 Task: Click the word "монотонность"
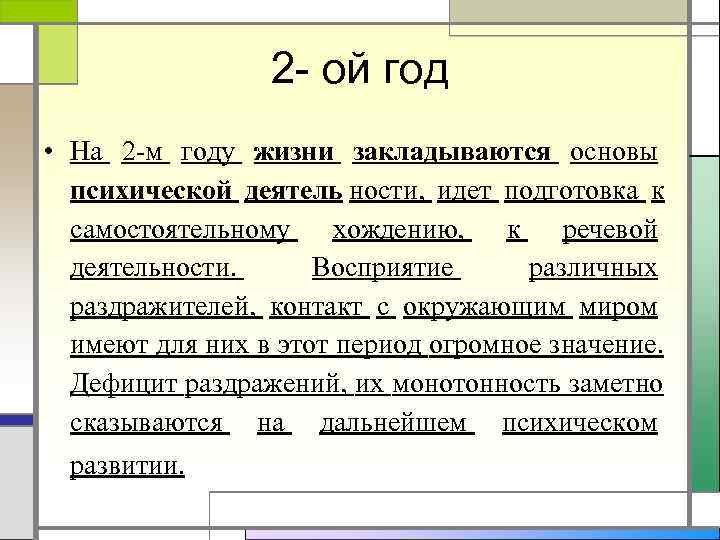(x=477, y=384)
